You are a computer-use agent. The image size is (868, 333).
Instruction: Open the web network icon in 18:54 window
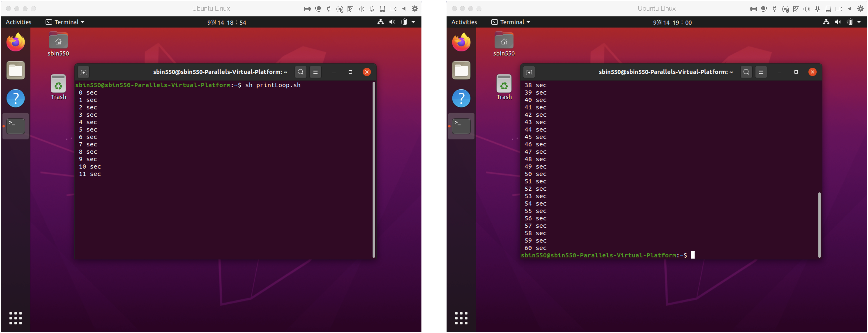click(x=350, y=9)
